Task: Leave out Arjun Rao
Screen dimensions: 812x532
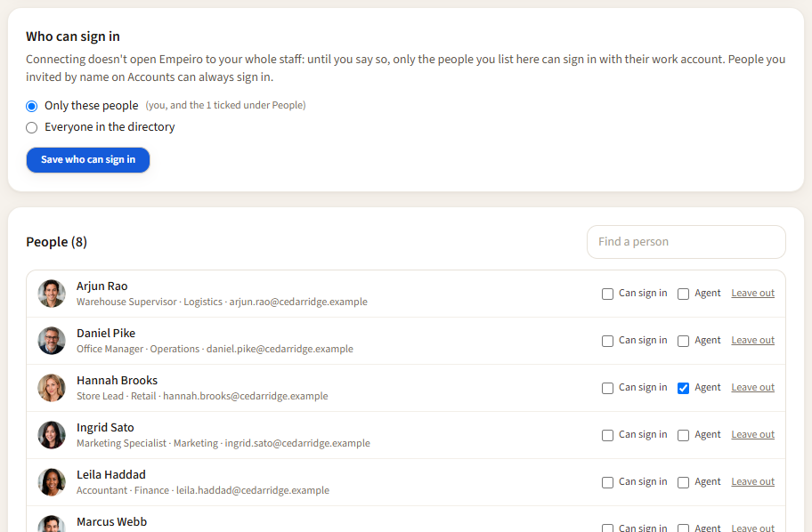Action: pyautogui.click(x=753, y=293)
